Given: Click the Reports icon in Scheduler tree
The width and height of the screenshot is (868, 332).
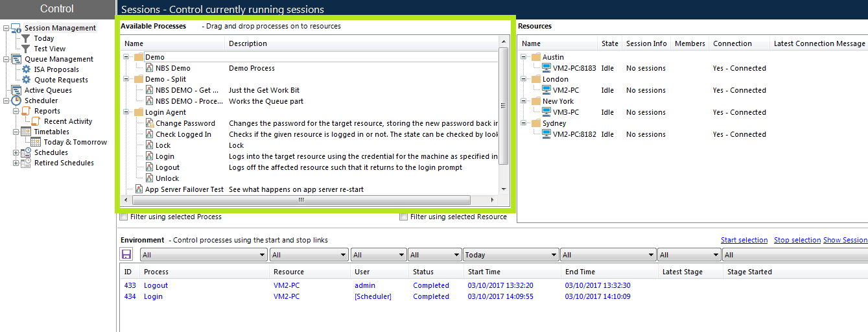Looking at the screenshot, I should pos(26,111).
